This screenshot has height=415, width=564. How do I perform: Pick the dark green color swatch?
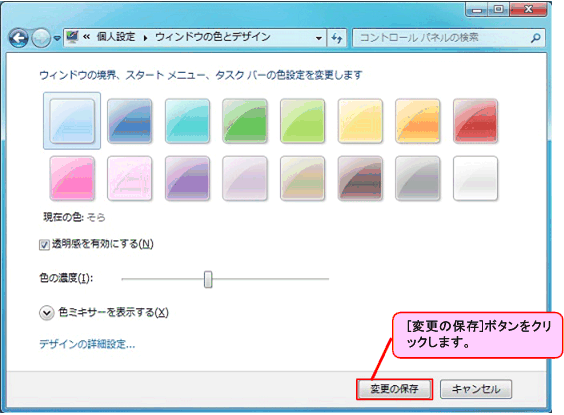[x=245, y=121]
